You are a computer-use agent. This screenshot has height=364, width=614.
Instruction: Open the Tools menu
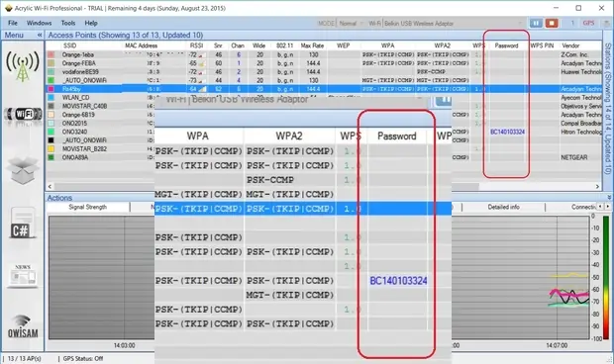[68, 23]
